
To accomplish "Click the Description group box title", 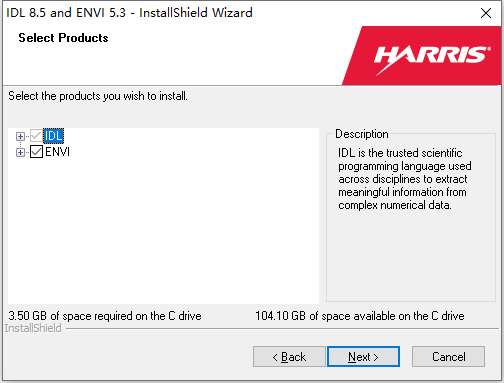I will [362, 134].
